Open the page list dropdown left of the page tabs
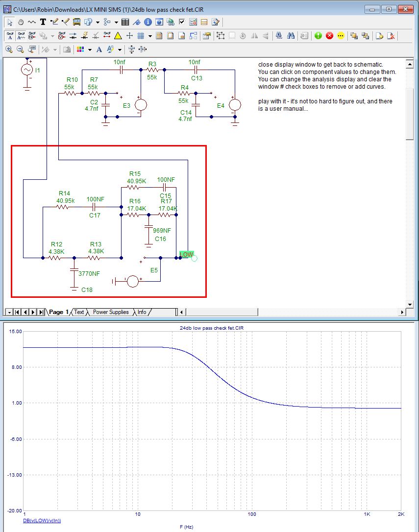 coord(9,312)
